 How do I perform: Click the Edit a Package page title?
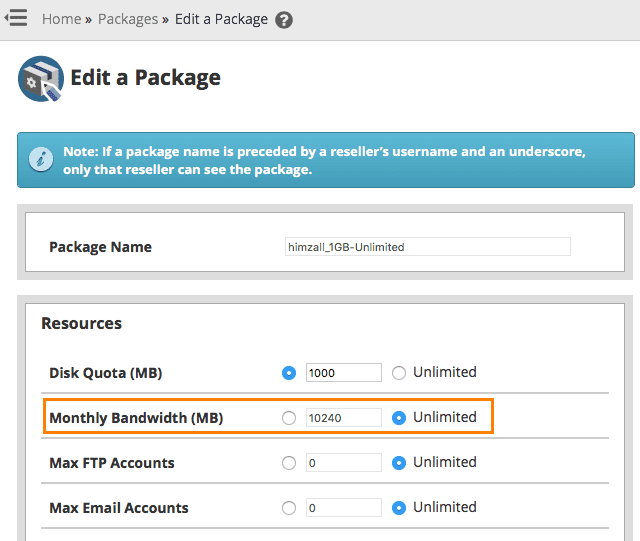(145, 78)
